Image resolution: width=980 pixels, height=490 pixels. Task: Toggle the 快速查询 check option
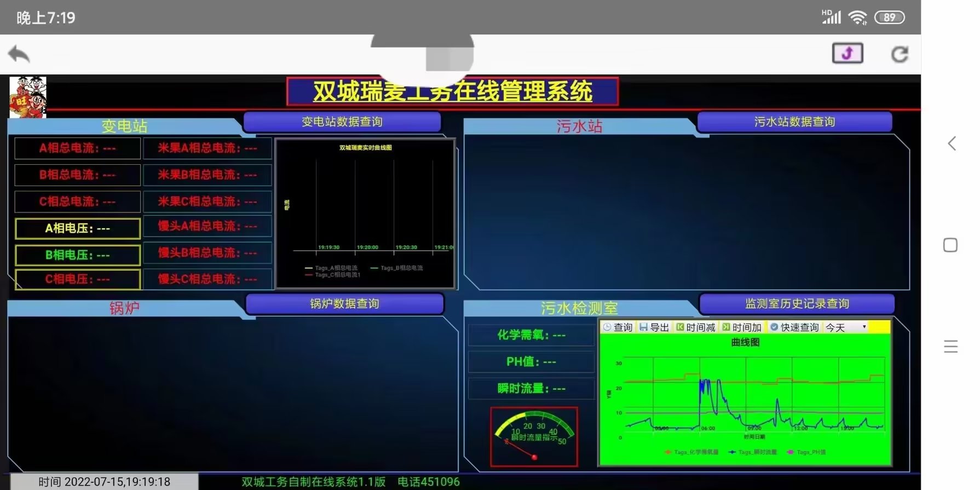[x=794, y=327]
